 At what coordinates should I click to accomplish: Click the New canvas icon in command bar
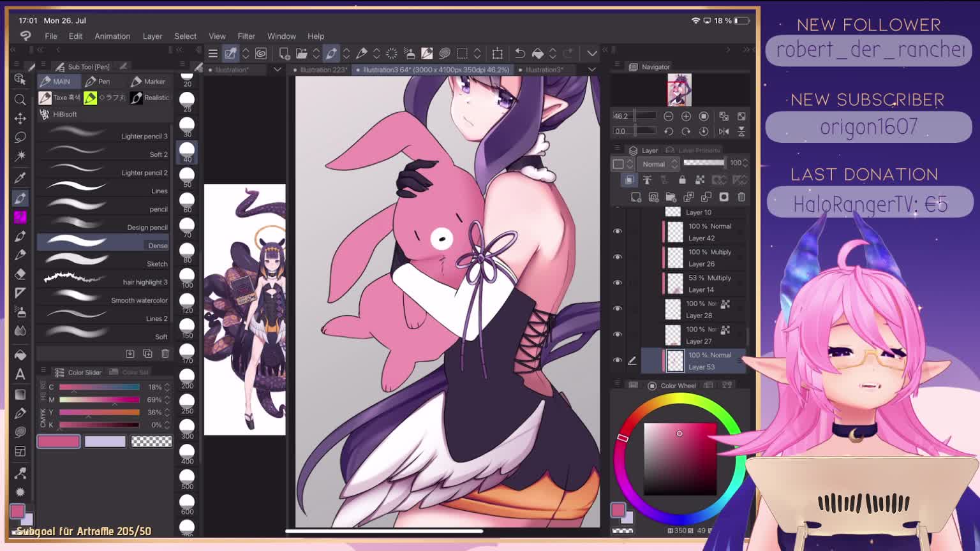click(x=285, y=54)
